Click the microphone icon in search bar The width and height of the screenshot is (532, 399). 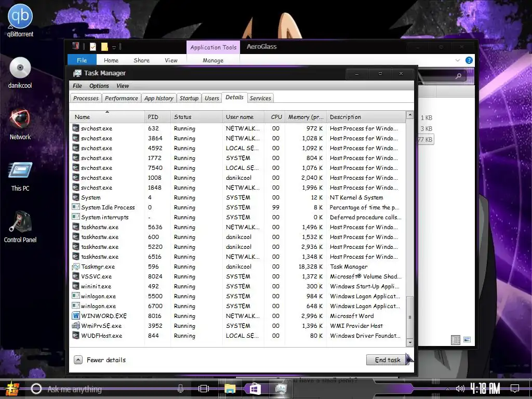click(x=180, y=389)
